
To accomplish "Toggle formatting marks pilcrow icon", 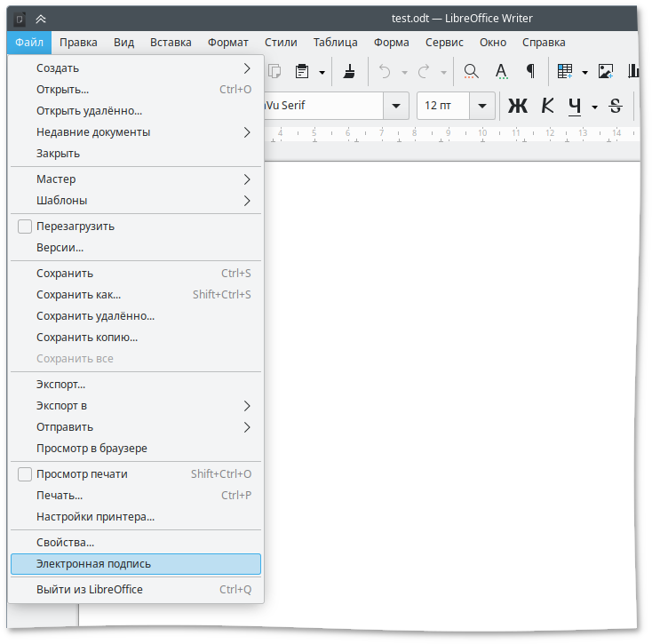I will click(x=530, y=72).
